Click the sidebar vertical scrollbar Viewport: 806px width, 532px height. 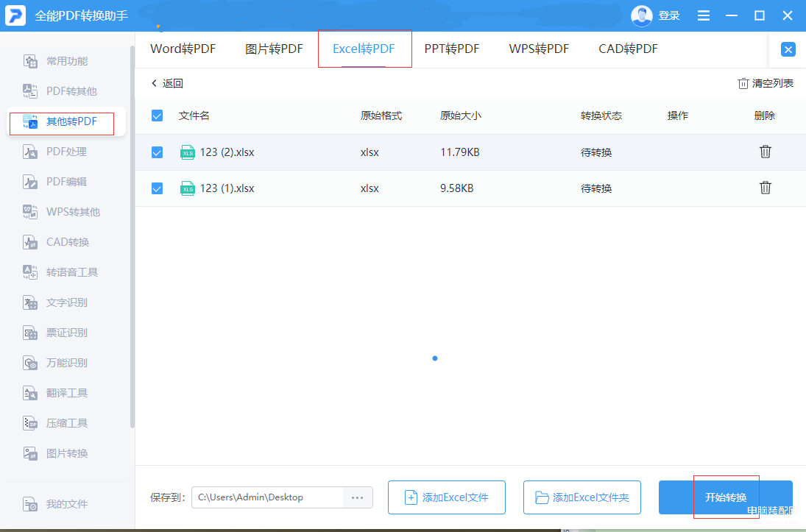coord(132,236)
